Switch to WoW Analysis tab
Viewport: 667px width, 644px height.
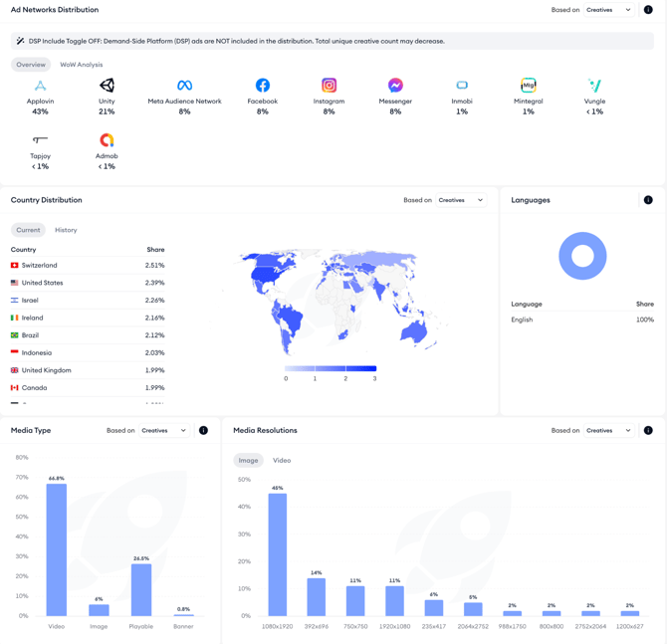tap(82, 65)
